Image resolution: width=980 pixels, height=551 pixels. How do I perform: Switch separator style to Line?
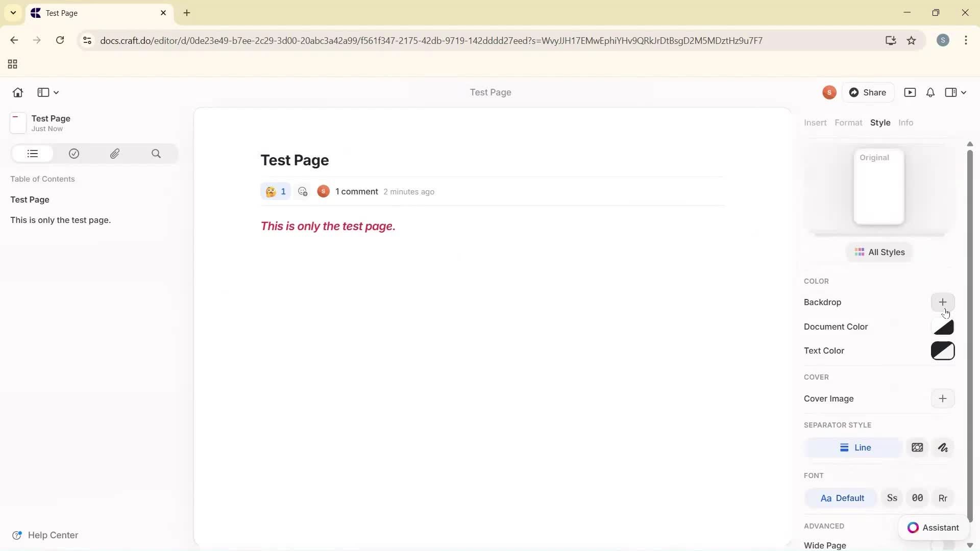click(x=855, y=447)
